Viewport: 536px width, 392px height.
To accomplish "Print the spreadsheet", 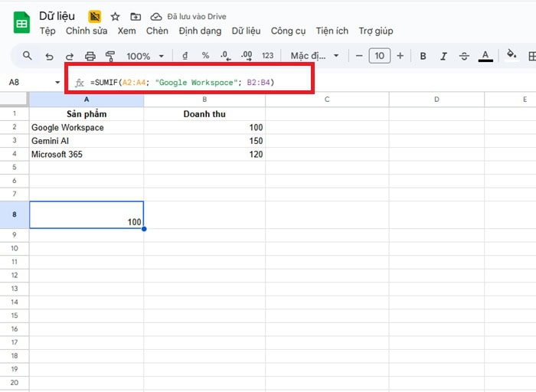I will [90, 56].
